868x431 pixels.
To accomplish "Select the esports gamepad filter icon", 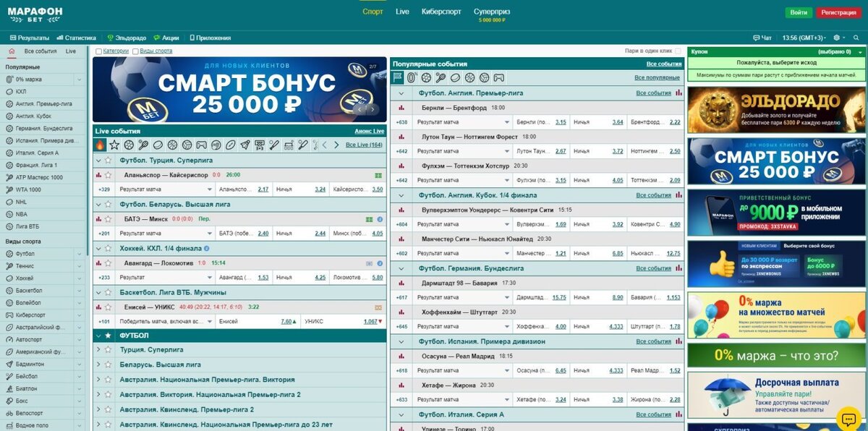I will [x=201, y=145].
